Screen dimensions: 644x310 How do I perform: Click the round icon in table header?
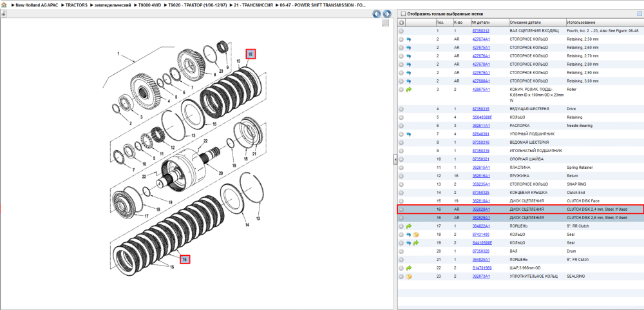click(x=401, y=23)
